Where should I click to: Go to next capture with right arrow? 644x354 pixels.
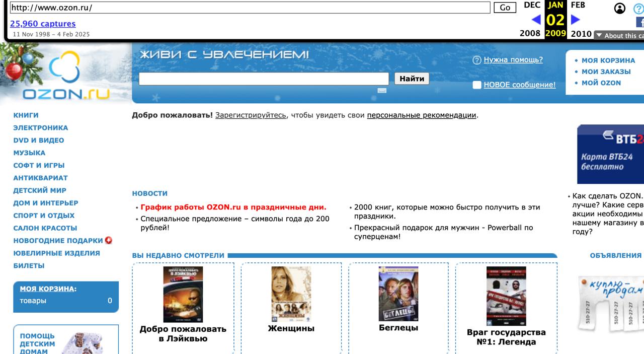click(x=576, y=20)
